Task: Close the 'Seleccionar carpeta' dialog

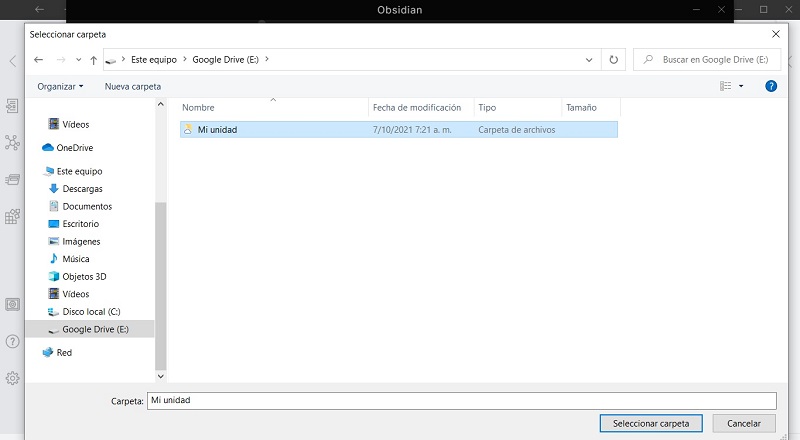Action: click(776, 34)
